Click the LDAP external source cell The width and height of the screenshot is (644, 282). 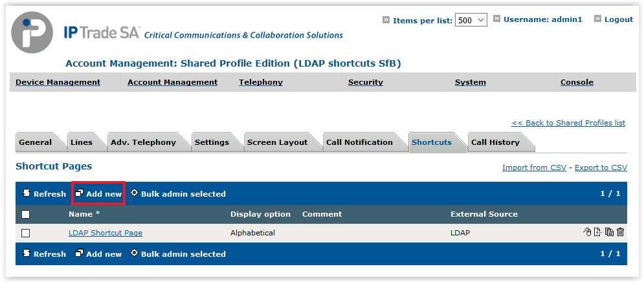pos(460,233)
